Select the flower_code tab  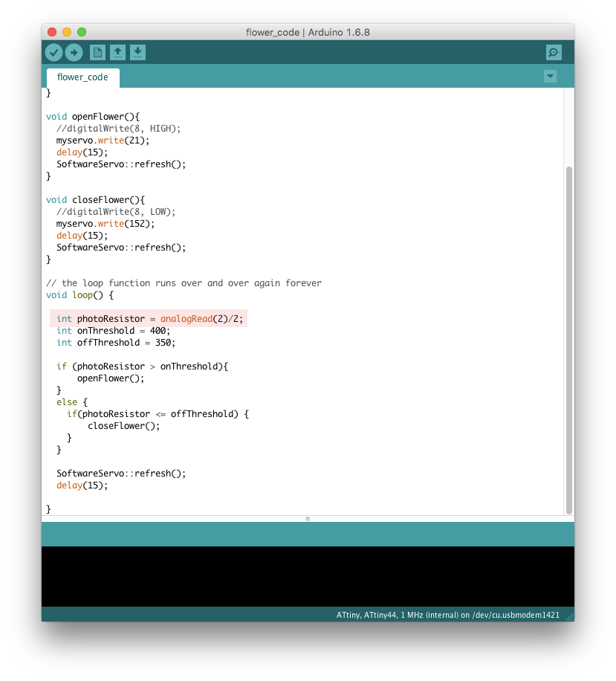83,77
